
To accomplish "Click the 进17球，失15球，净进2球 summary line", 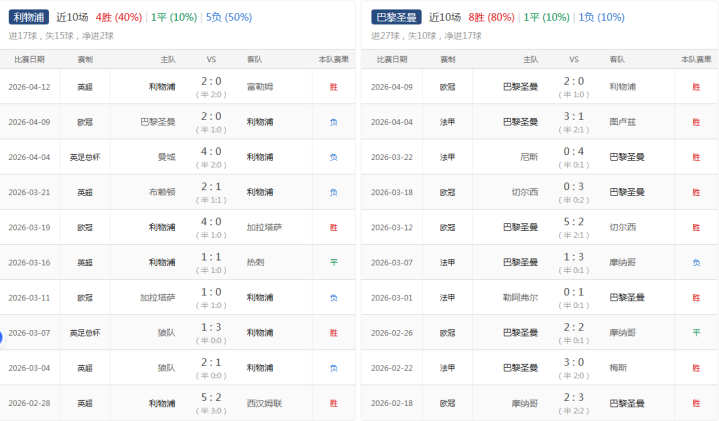I will [x=61, y=36].
